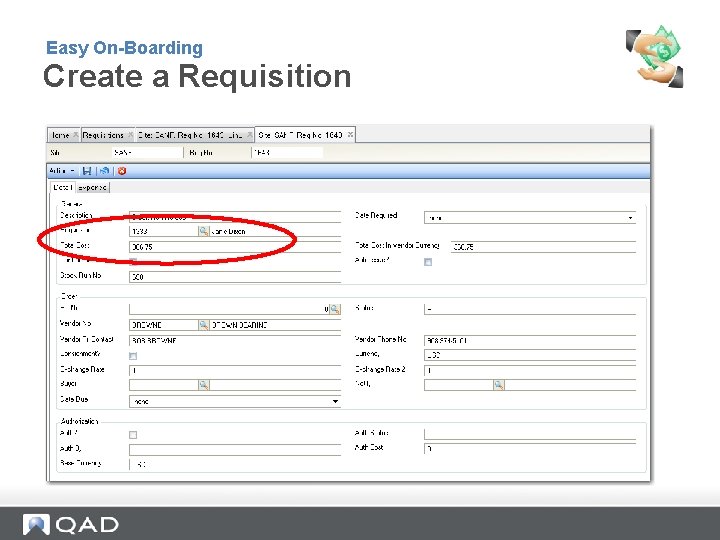Click the Site field in header
The height and width of the screenshot is (540, 720).
[x=147, y=152]
